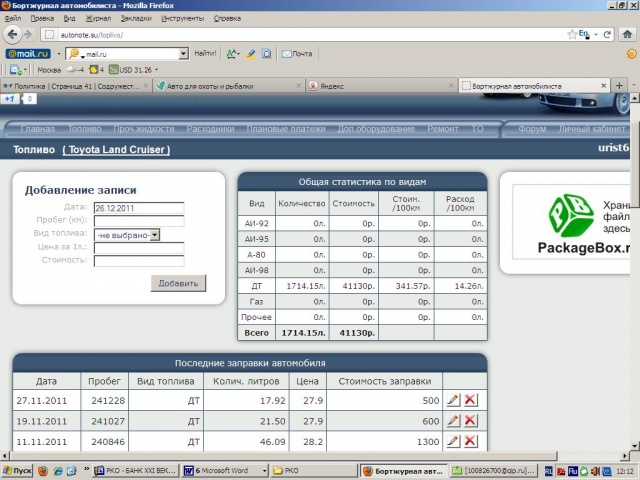
Task: Open the Инструменты menu
Action: pos(182,18)
